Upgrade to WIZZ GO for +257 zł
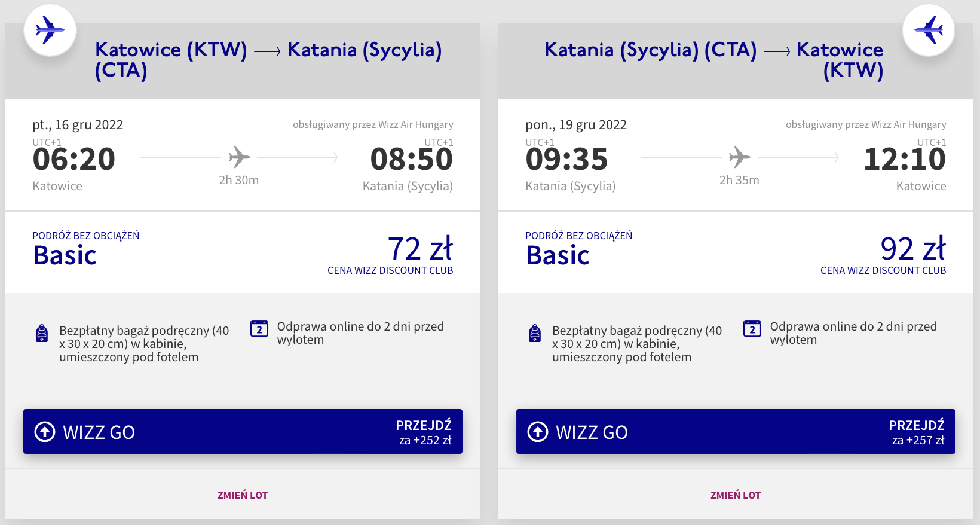The height and width of the screenshot is (525, 980). pos(736,432)
